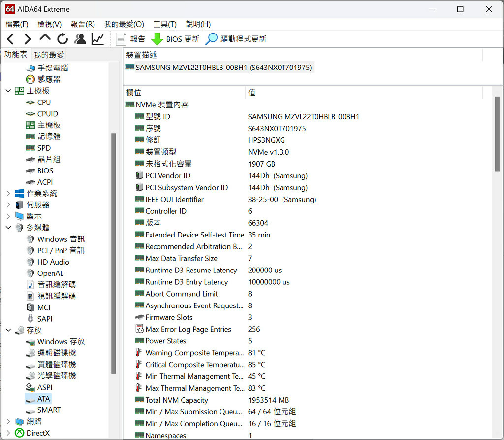The width and height of the screenshot is (504, 440).
Task: Select the SMART tree item
Action: point(43,410)
